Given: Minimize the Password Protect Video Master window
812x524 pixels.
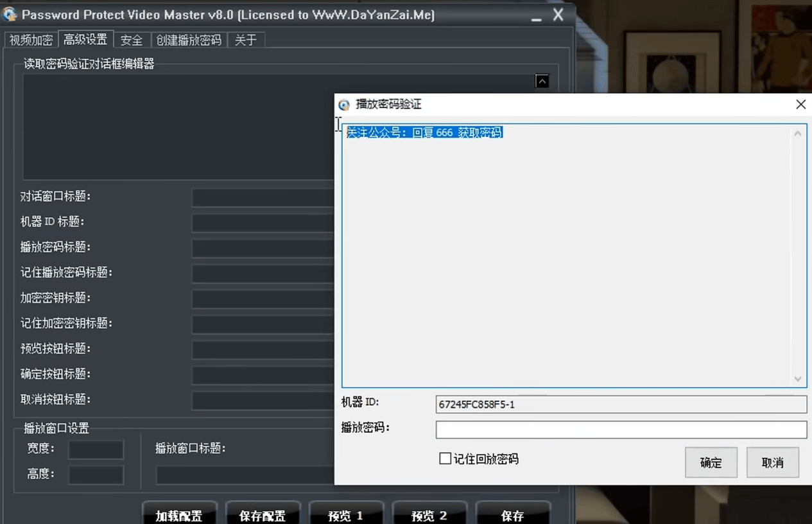Looking at the screenshot, I should pos(536,16).
